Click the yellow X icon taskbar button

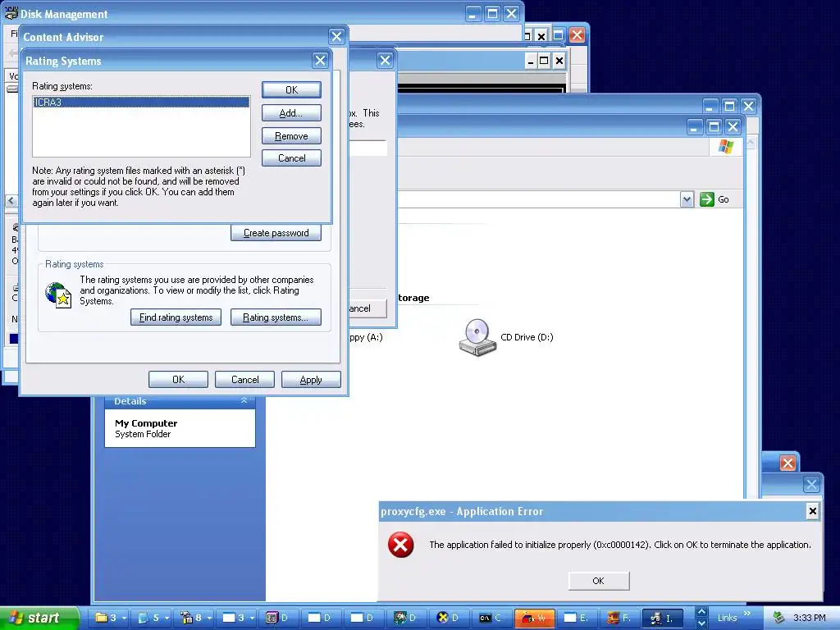point(449,618)
